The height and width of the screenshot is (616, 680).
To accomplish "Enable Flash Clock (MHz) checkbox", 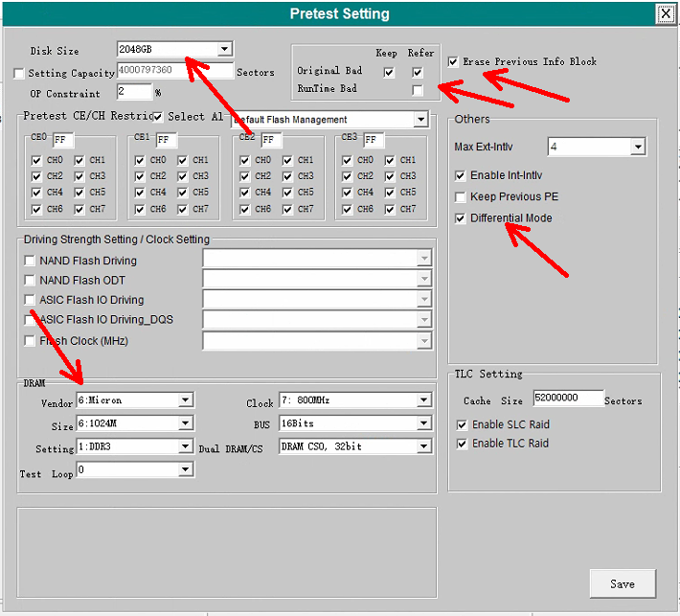I will pos(30,341).
